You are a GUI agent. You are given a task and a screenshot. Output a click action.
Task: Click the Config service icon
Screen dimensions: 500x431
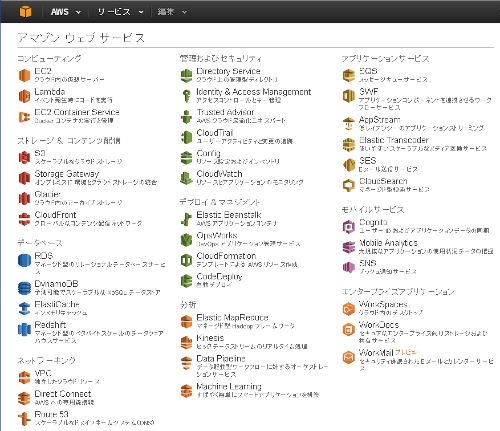pos(186,158)
